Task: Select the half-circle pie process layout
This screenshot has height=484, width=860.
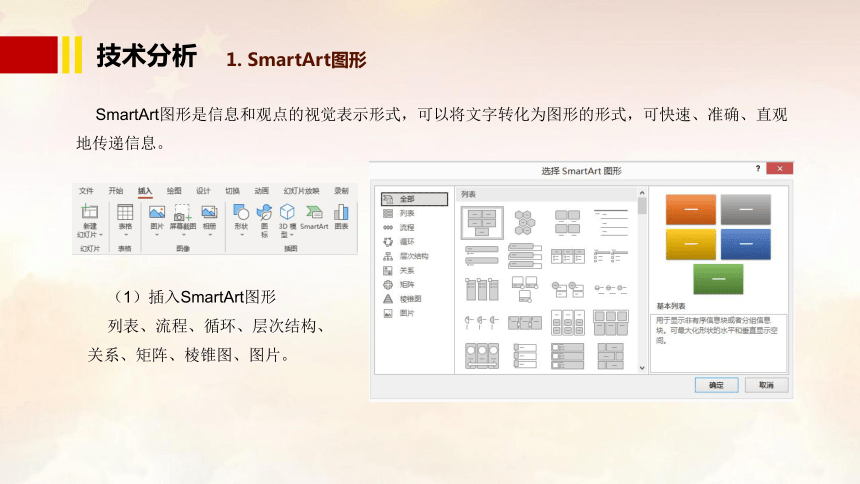Action: (482, 322)
